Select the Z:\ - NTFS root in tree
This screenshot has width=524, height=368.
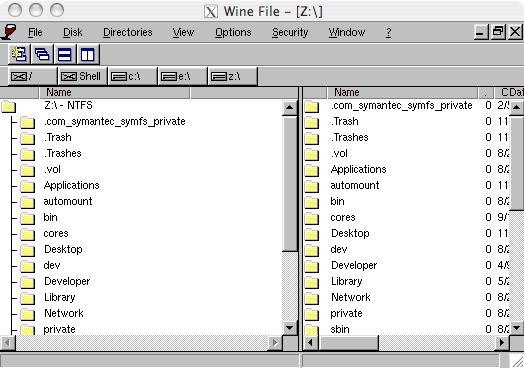68,105
